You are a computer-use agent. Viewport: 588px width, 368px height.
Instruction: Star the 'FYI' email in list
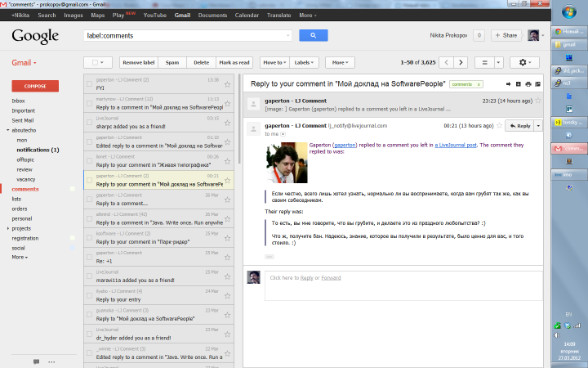tap(227, 84)
